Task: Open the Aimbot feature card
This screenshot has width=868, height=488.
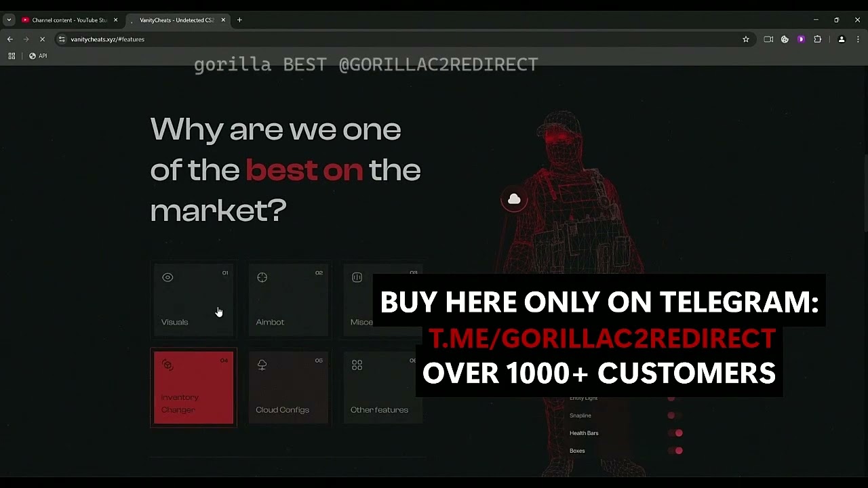Action: coord(288,300)
